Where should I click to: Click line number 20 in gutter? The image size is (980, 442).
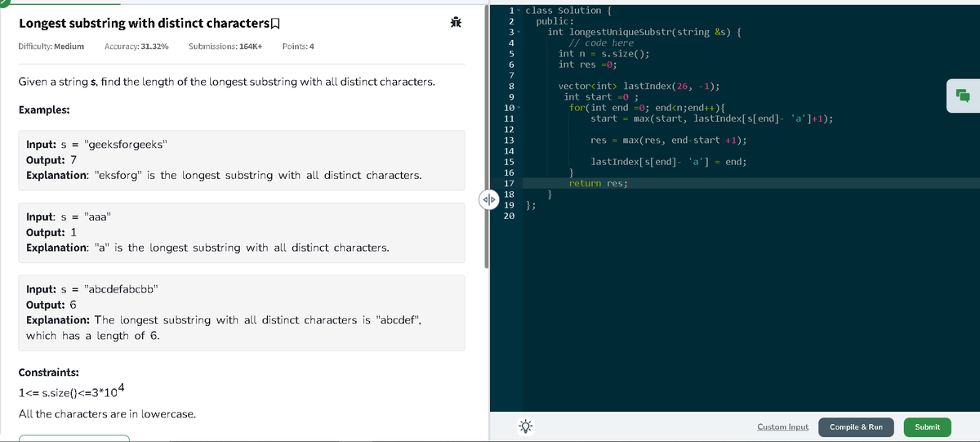[x=509, y=217]
